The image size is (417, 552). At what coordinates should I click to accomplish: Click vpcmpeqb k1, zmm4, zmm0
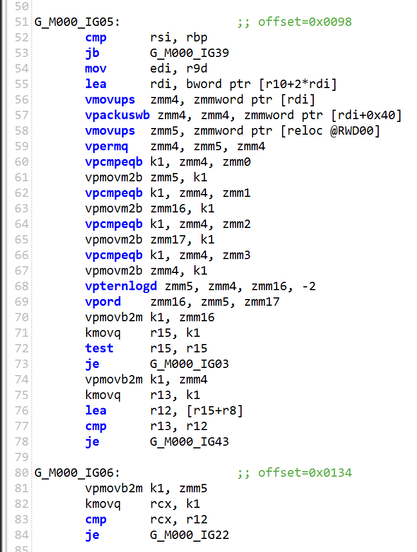click(x=168, y=162)
